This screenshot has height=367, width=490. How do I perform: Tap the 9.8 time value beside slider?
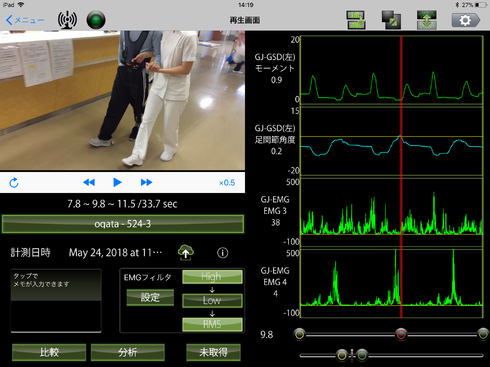tap(267, 335)
